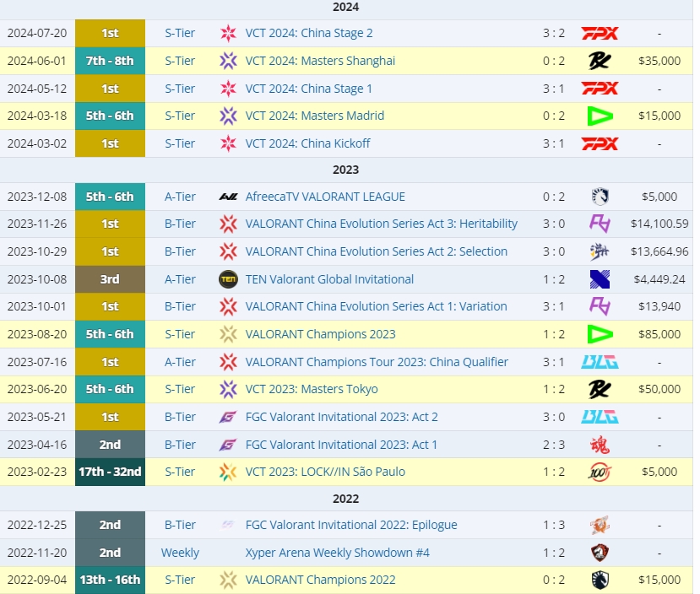Select 2 : 3 score in FGC Act 1 row
The height and width of the screenshot is (594, 700).
coord(554,445)
